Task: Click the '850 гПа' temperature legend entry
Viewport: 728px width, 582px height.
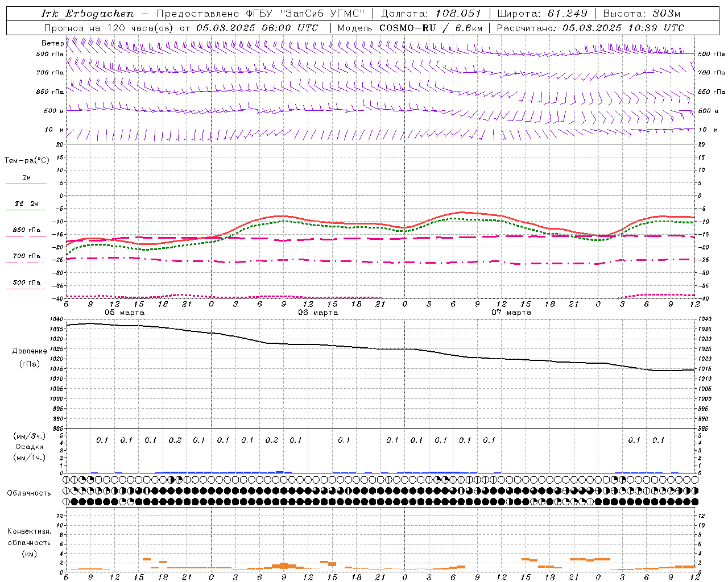Action: pyautogui.click(x=27, y=230)
